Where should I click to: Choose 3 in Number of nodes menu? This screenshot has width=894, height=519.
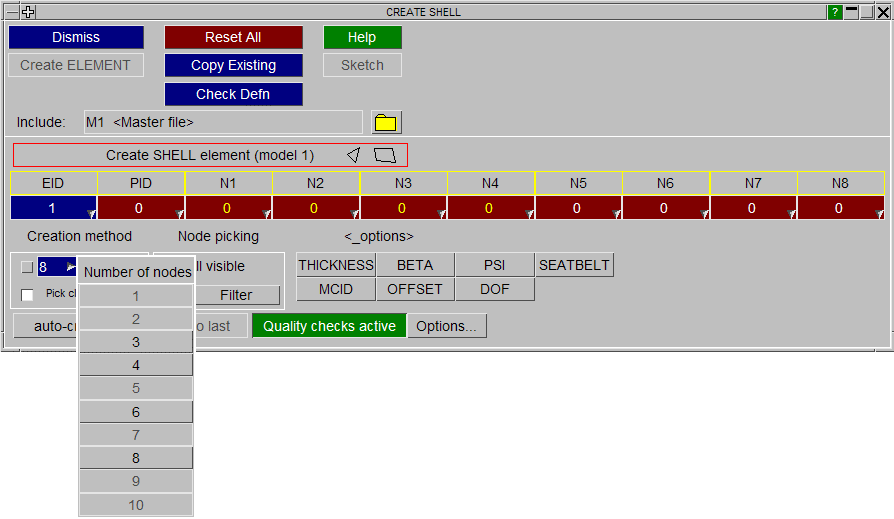(x=136, y=342)
